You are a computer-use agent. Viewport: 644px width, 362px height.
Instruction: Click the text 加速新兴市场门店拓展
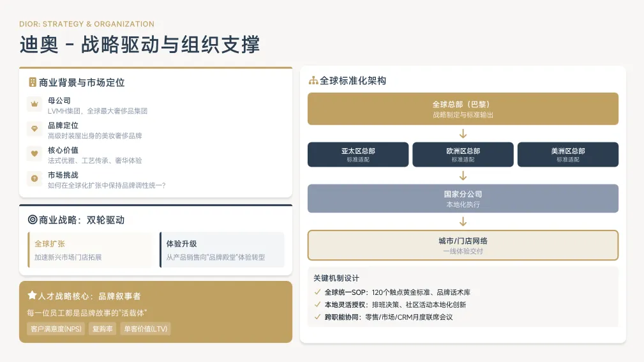(68, 257)
